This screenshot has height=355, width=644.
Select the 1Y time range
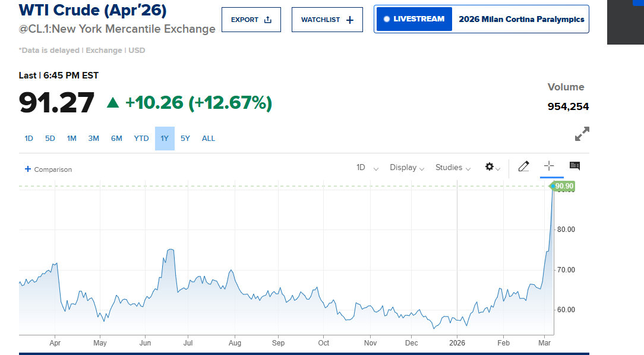point(165,139)
